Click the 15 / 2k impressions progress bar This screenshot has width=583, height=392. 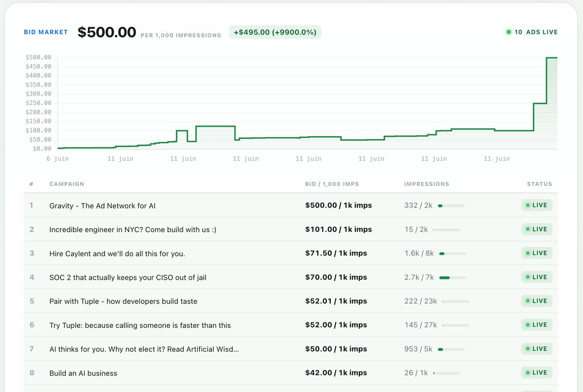click(x=446, y=229)
